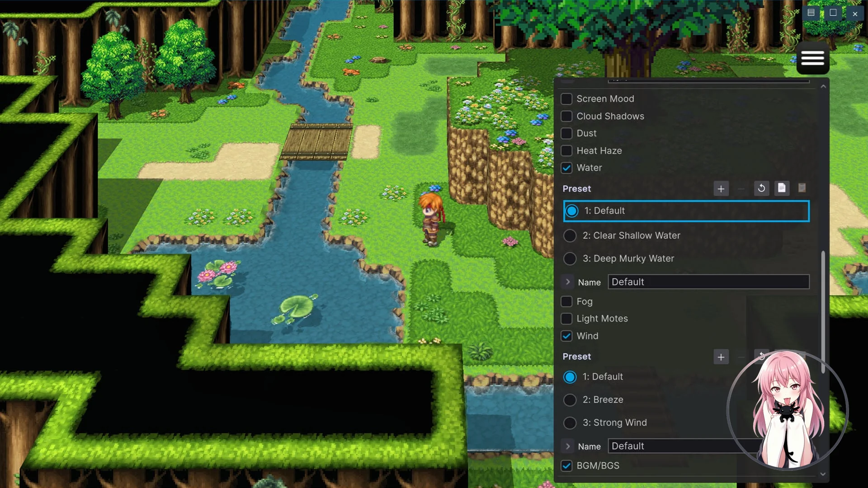Click the scroll down arrow of panel

(823, 474)
